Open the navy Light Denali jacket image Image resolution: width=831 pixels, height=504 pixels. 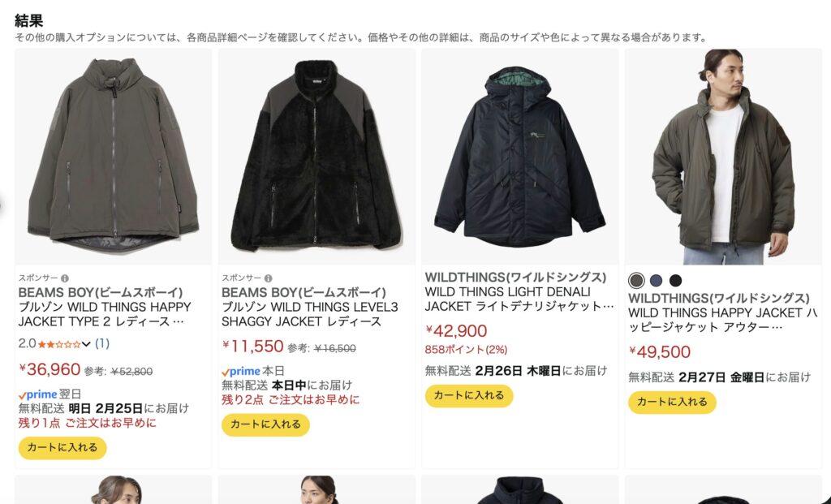pos(520,157)
